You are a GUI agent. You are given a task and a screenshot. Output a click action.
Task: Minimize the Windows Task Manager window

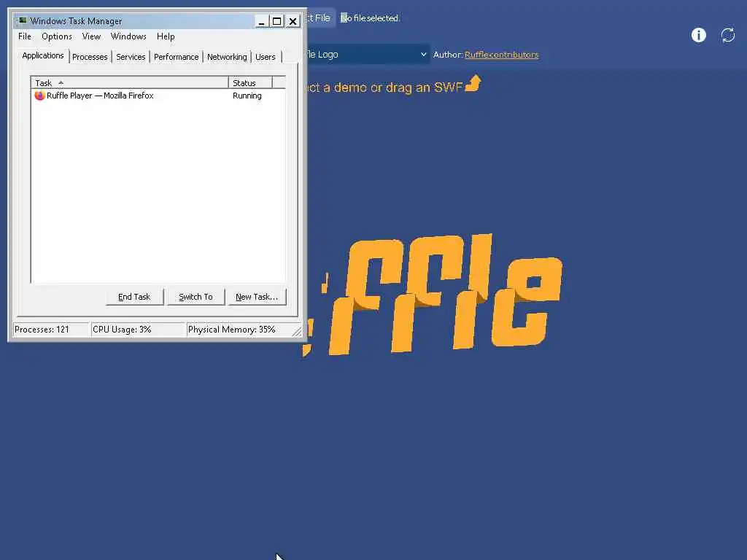[x=261, y=21]
